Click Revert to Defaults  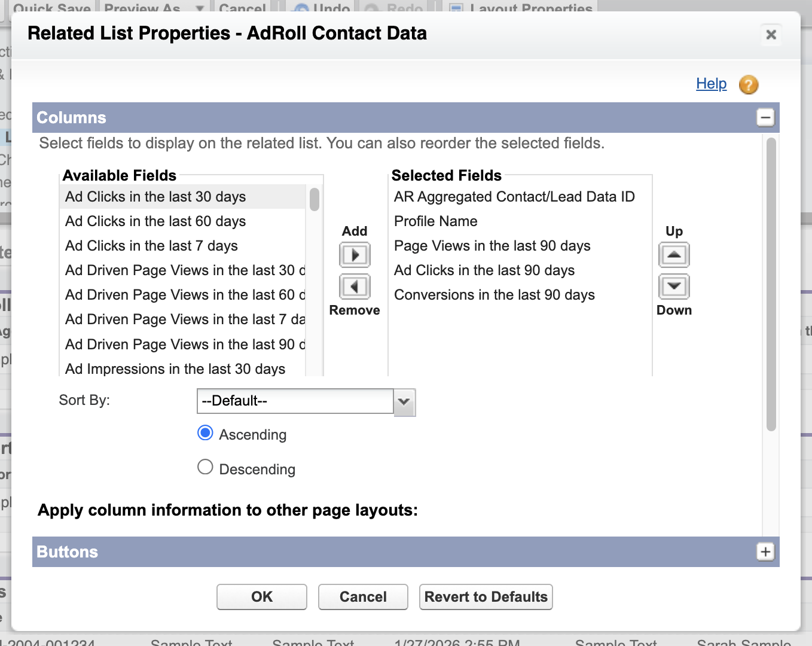pos(486,597)
